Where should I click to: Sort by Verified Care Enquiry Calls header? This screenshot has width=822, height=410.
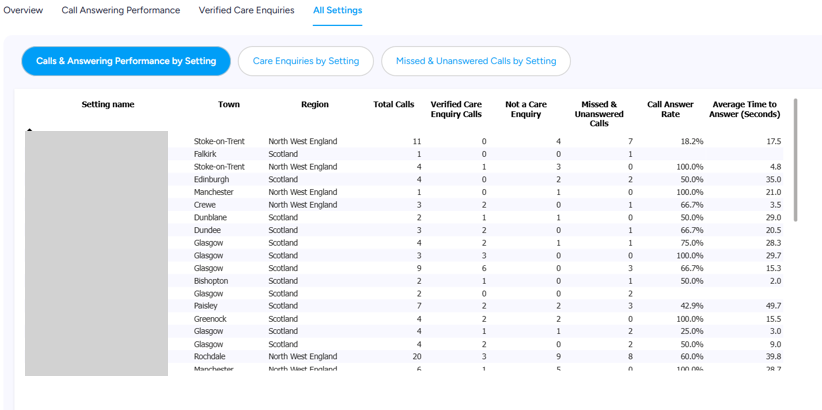point(456,109)
